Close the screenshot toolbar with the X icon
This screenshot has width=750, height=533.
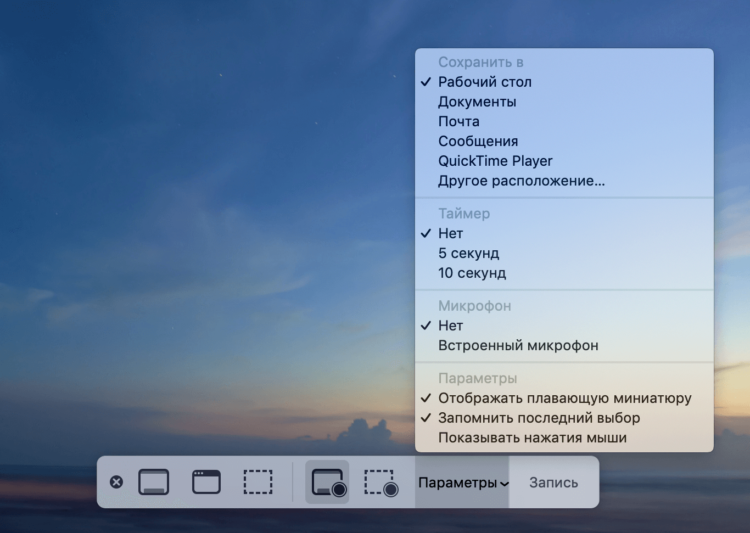(x=116, y=482)
